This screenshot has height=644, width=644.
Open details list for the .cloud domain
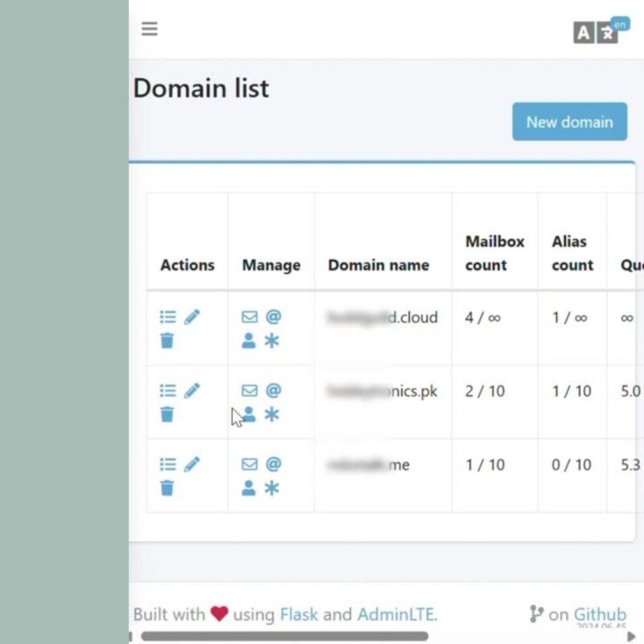pyautogui.click(x=167, y=317)
